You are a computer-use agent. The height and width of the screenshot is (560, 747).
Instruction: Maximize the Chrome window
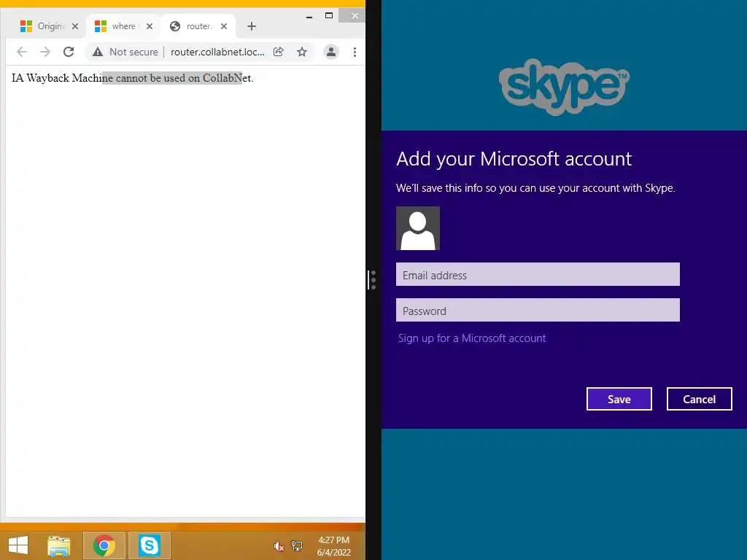click(329, 16)
